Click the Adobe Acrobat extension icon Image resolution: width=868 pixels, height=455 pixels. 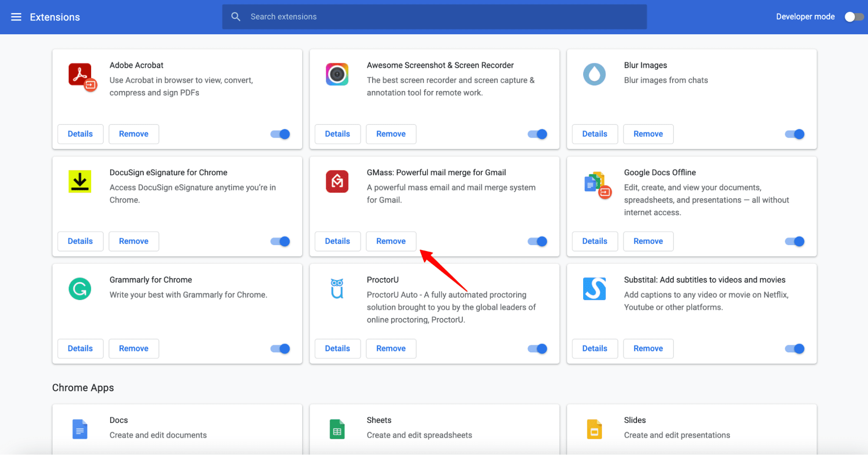pos(81,76)
